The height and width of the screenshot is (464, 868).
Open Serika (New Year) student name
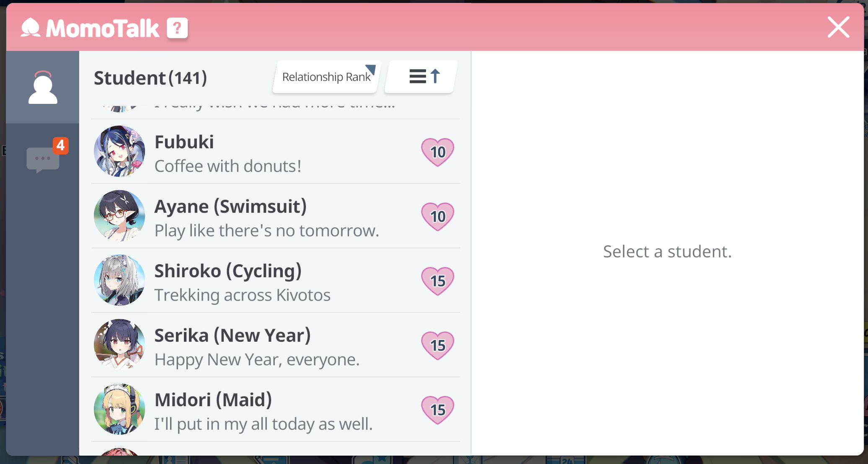(x=232, y=335)
